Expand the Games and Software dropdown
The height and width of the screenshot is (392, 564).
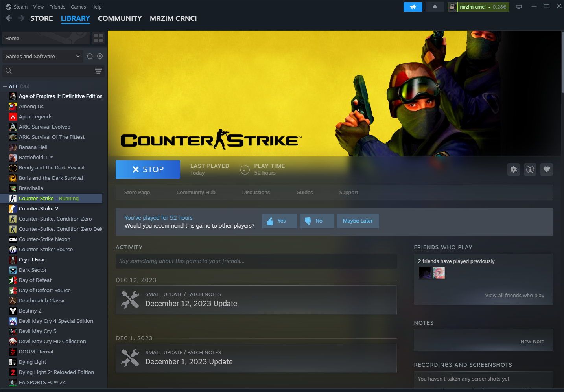point(42,56)
